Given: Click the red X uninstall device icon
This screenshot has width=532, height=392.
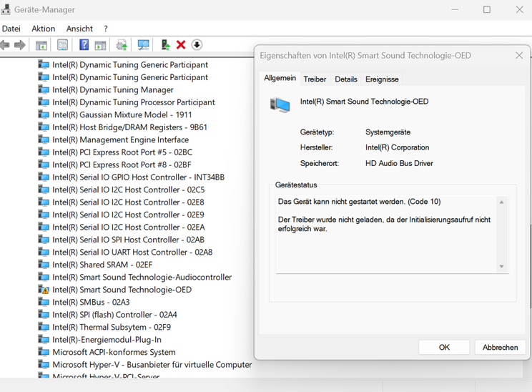Looking at the screenshot, I should point(181,45).
